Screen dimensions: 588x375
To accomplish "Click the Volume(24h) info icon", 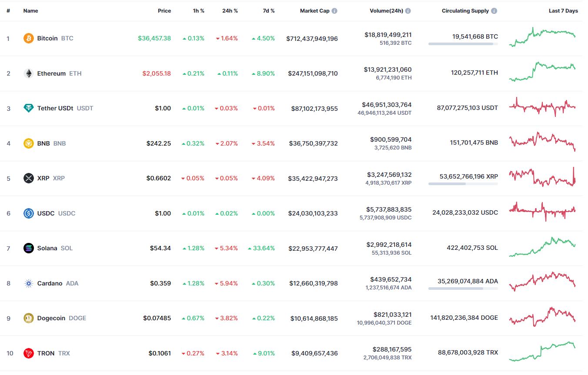I will (x=408, y=11).
